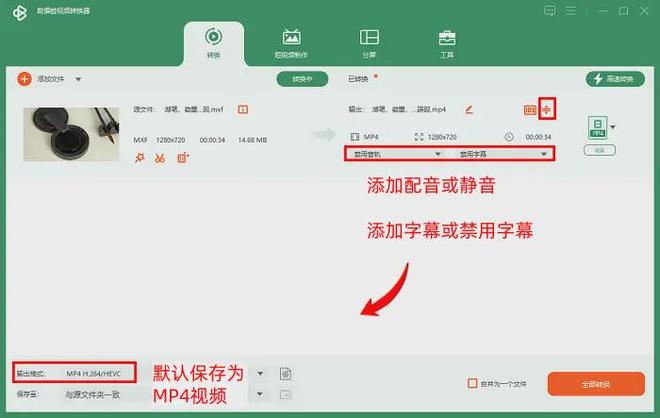Click the orange 全部转换 convert all button

click(596, 384)
